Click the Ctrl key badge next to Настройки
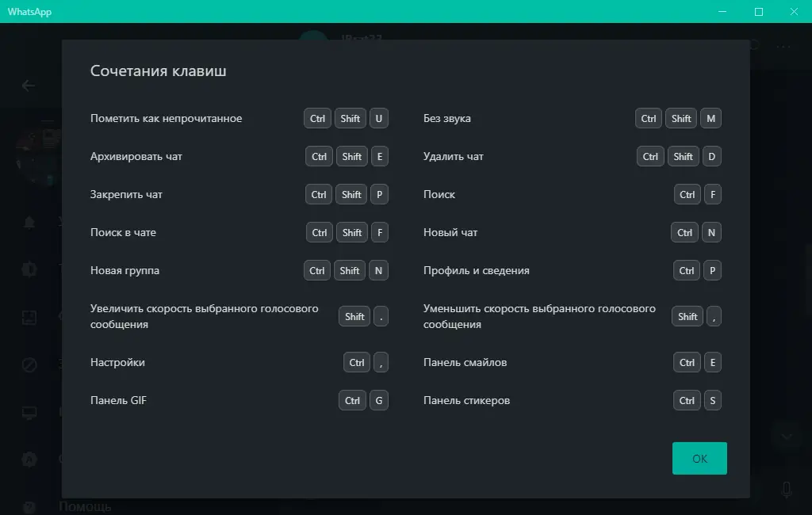 (x=356, y=362)
